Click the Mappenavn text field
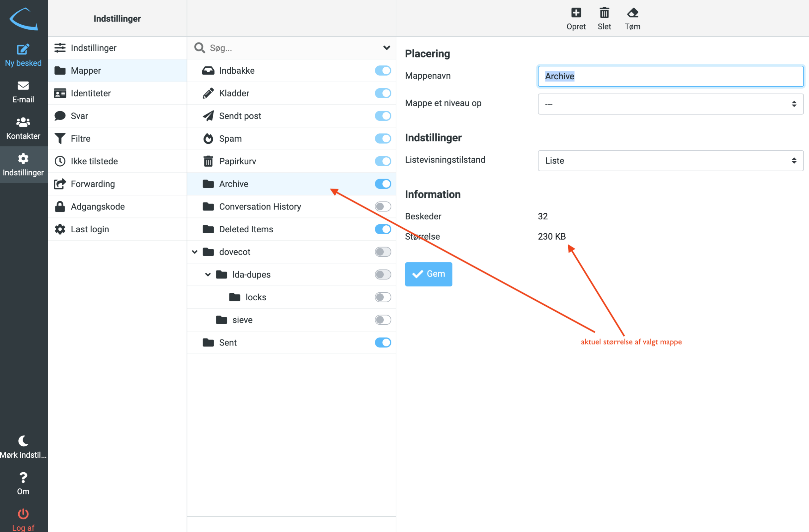The width and height of the screenshot is (809, 532). tap(670, 76)
